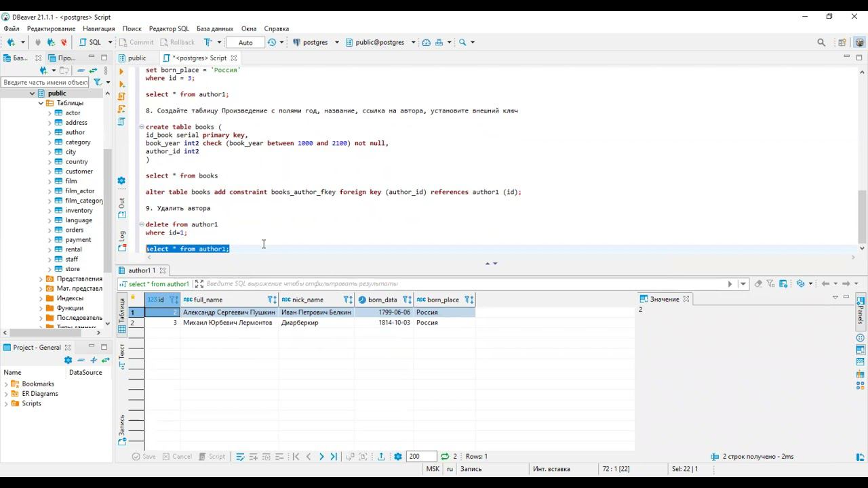Screen dimensions: 868x488
Task: Click the new connection plug icon in main toolbar
Action: click(11, 42)
